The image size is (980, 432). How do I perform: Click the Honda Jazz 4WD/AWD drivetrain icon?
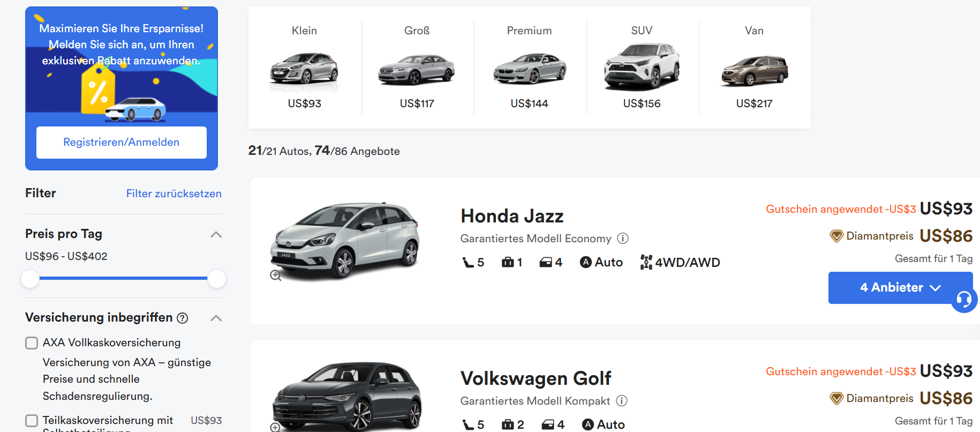[646, 262]
